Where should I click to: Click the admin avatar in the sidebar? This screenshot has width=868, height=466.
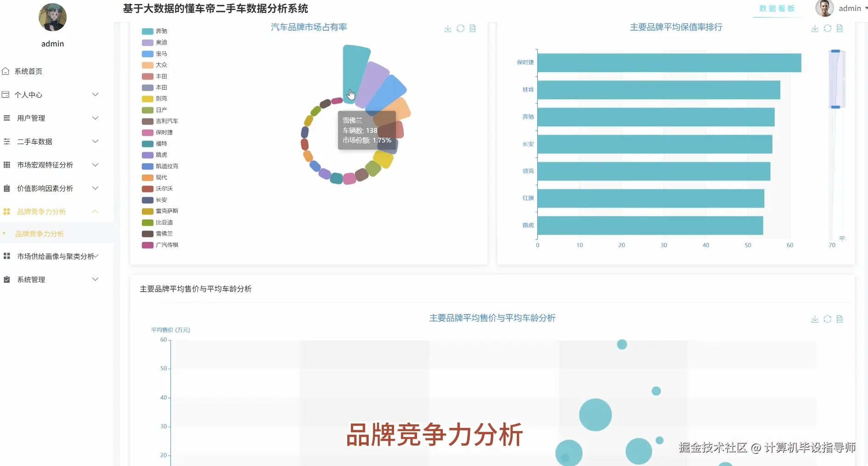[53, 17]
